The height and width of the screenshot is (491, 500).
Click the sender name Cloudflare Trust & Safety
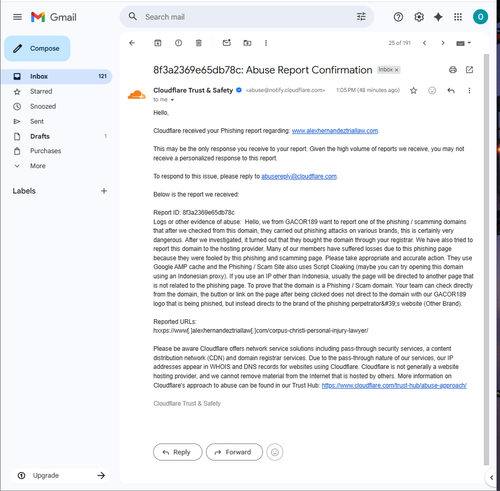point(193,90)
